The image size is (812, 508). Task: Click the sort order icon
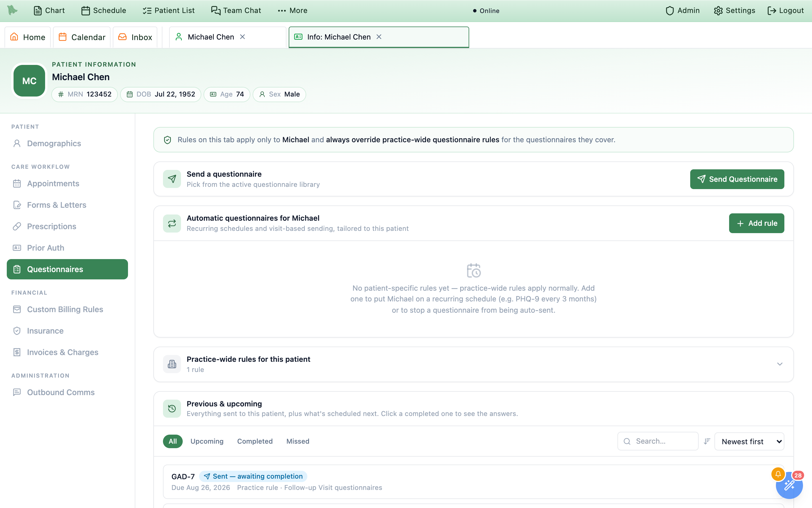coord(707,441)
